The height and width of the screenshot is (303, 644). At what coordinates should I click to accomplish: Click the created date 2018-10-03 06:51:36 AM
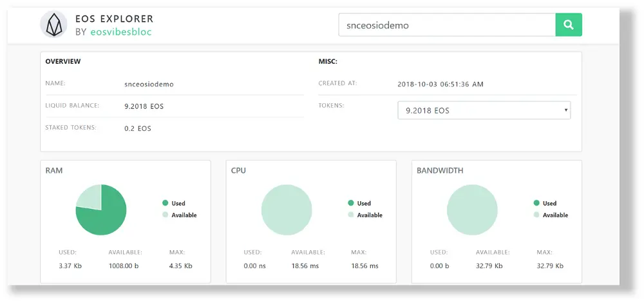[x=440, y=84]
